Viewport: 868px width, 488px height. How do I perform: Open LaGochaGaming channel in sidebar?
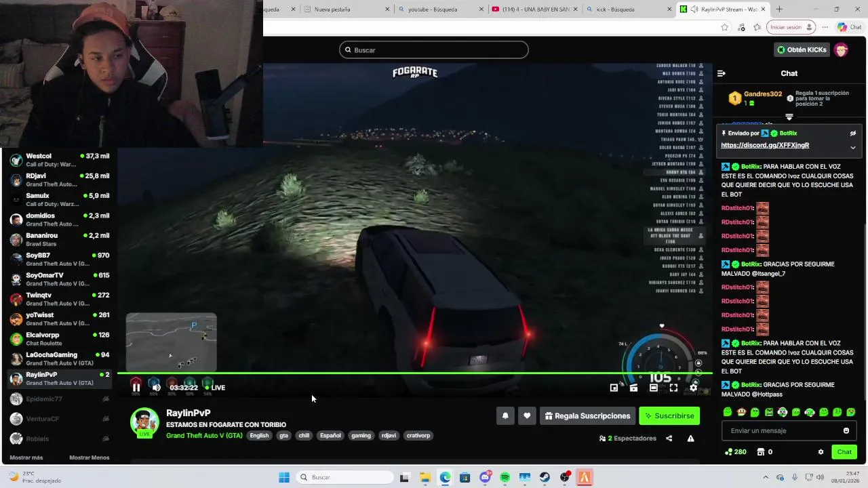59,359
